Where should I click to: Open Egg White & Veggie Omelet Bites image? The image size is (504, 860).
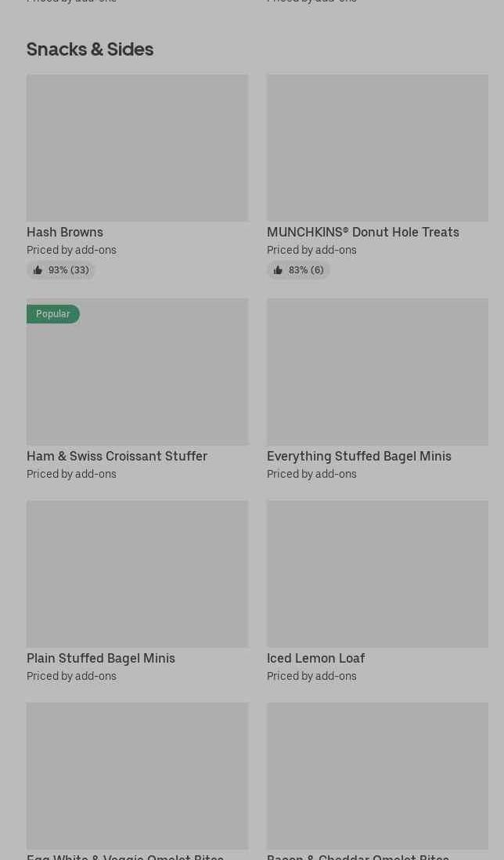[137, 775]
